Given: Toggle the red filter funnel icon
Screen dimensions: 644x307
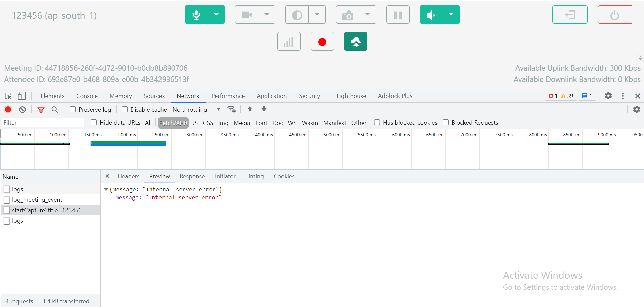Looking at the screenshot, I should [41, 109].
